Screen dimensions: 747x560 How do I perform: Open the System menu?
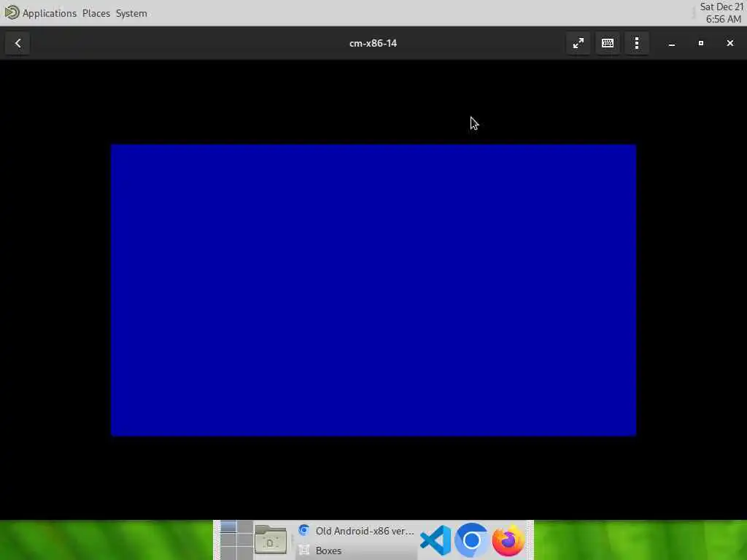point(131,13)
